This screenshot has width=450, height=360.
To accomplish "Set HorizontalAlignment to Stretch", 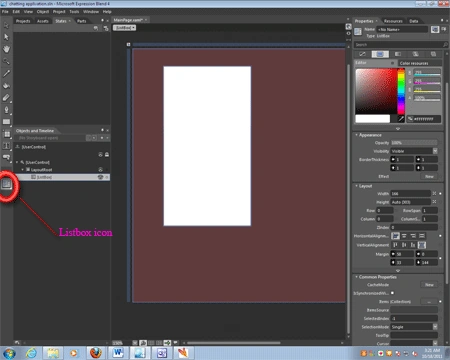I will point(422,236).
